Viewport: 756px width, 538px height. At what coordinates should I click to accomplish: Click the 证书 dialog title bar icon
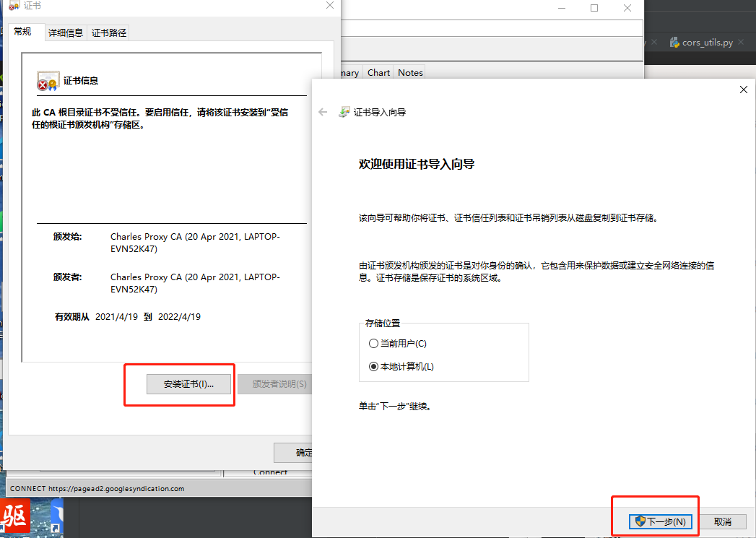(x=14, y=5)
